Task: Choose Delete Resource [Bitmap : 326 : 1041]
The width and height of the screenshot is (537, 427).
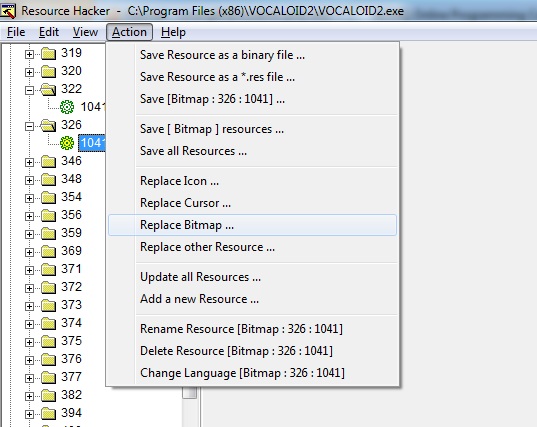Action: pos(252,351)
